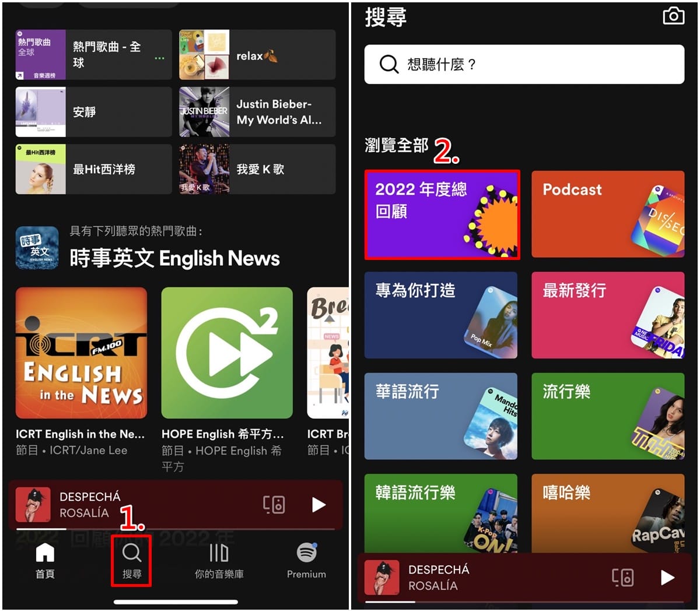Open 你的音樂庫 library tab
This screenshot has width=700, height=612.
point(219,562)
